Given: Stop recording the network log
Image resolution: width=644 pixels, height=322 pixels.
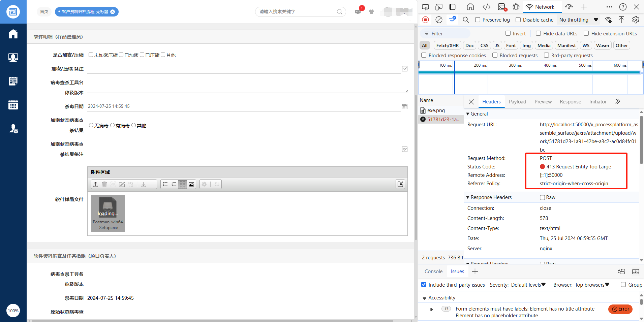Looking at the screenshot, I should tap(426, 20).
